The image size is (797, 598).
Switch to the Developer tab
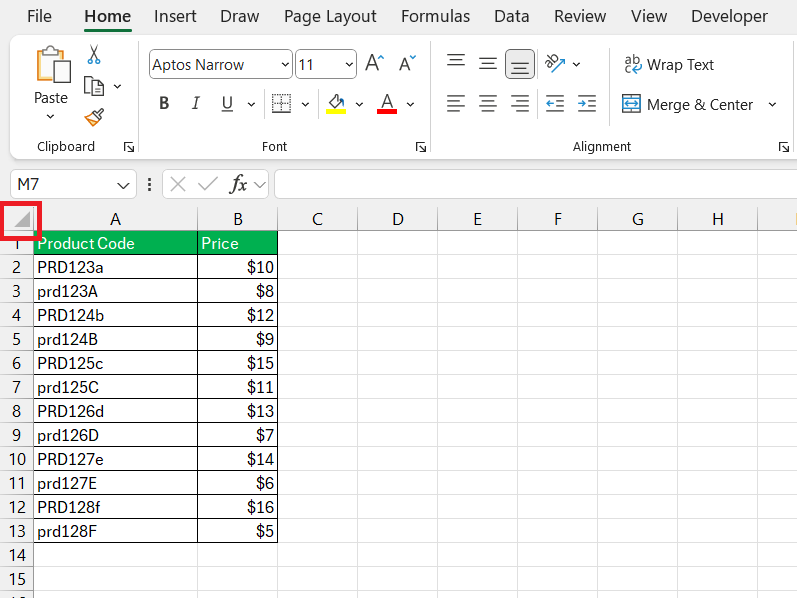coord(729,16)
